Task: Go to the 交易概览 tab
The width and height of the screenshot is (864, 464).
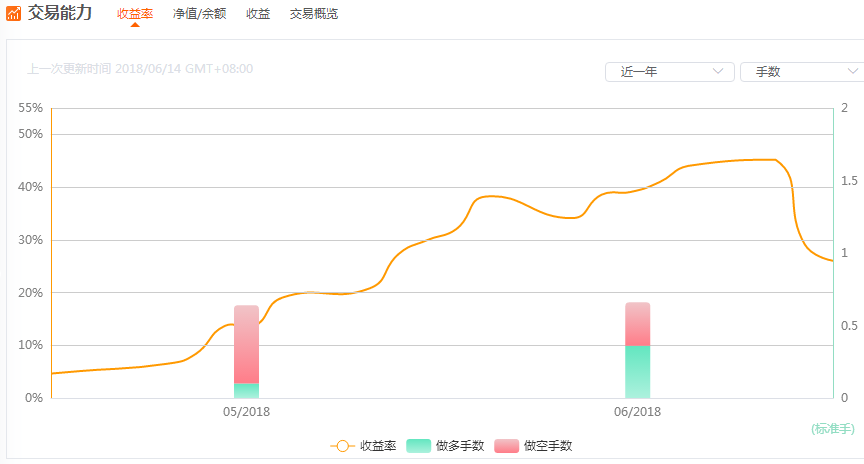Action: pos(314,14)
